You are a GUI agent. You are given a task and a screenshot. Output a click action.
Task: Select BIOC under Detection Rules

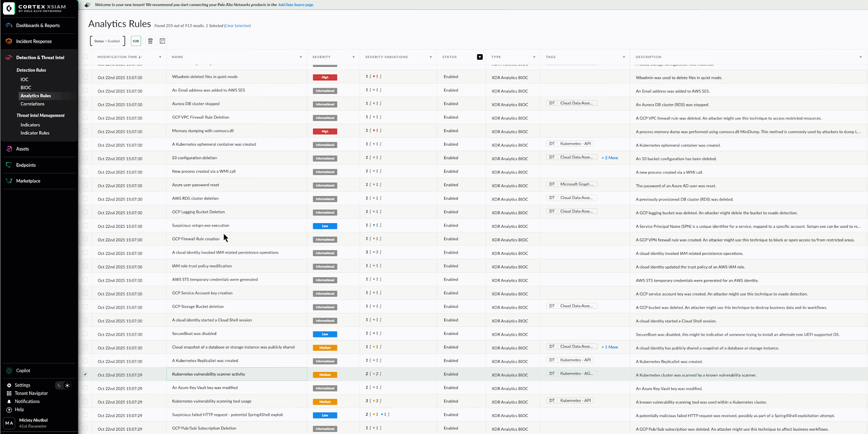tap(26, 87)
